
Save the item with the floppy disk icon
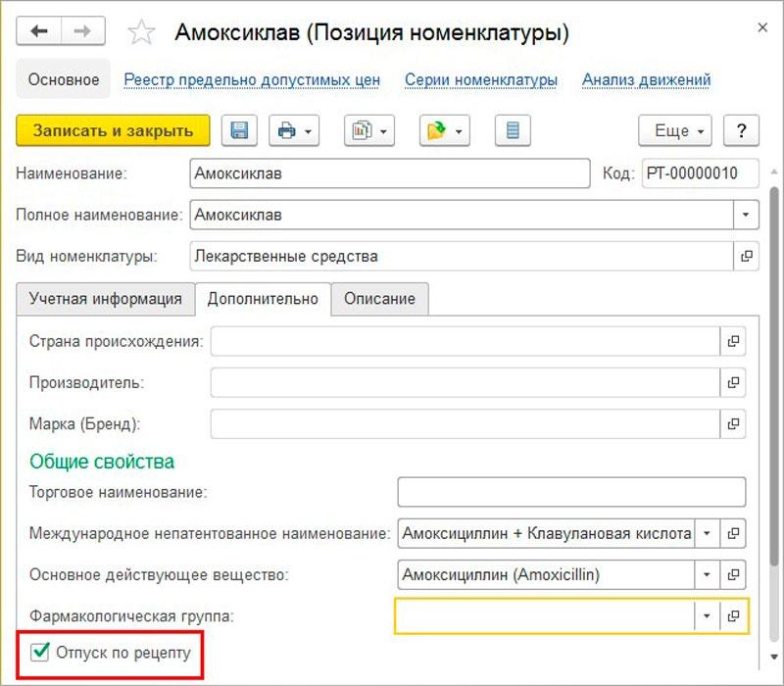point(239,130)
